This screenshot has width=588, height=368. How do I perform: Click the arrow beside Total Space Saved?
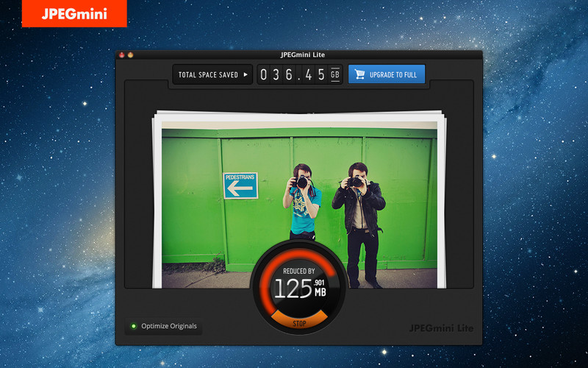(245, 74)
